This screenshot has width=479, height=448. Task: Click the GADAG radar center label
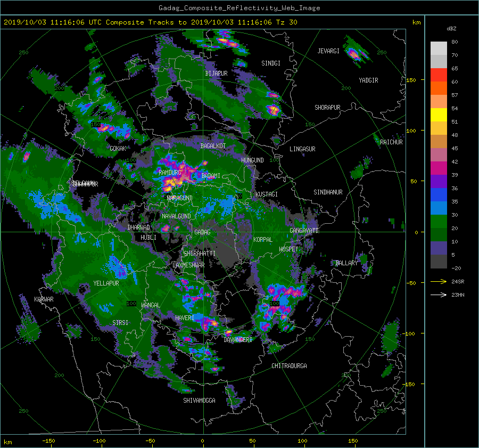pyautogui.click(x=202, y=232)
